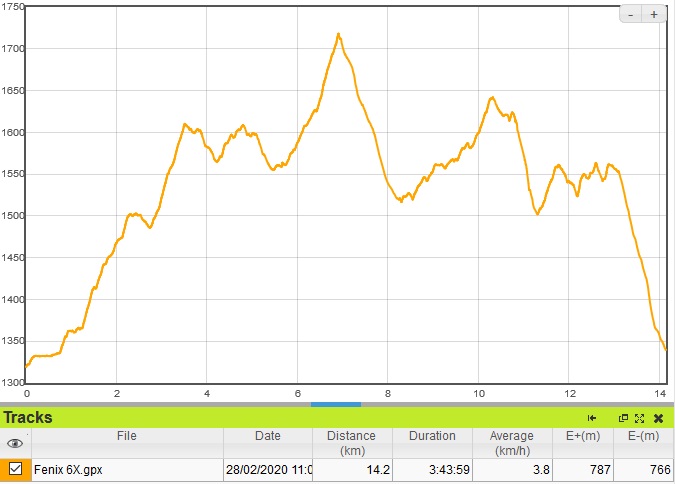The image size is (675, 484).
Task: Close the Tracks panel with X icon
Action: 658,418
